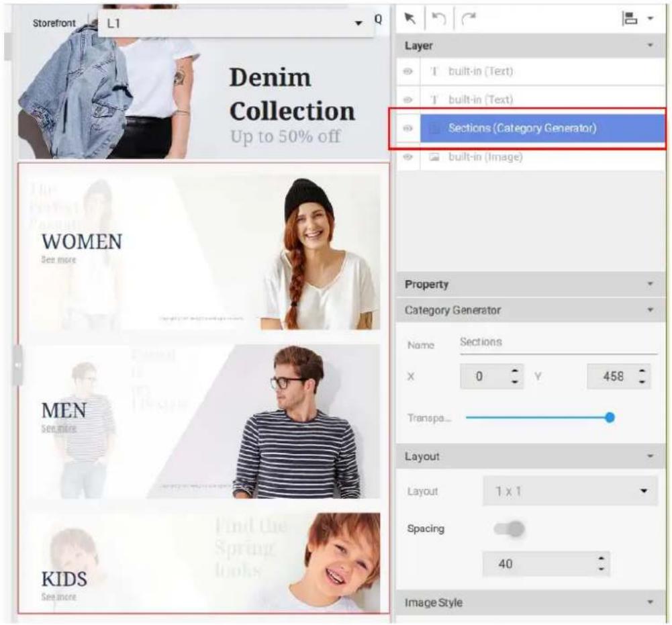The height and width of the screenshot is (625, 672).
Task: Select the KIDS category banner
Action: tap(203, 563)
